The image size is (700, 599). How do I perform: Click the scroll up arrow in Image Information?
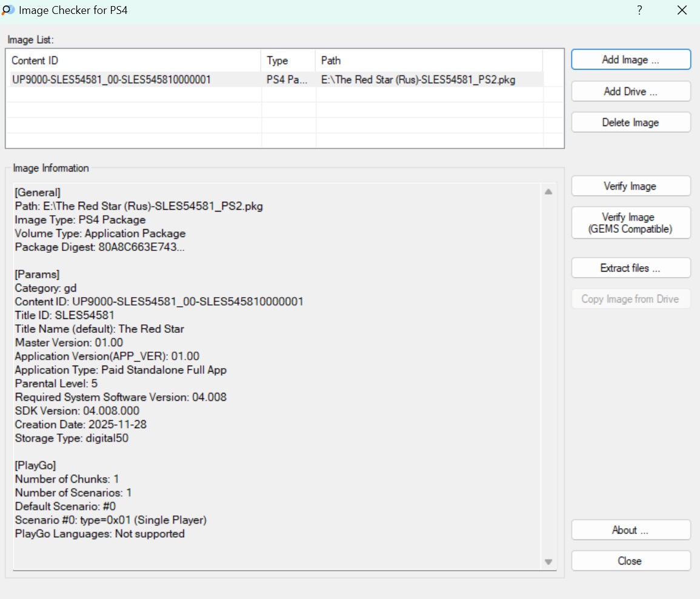click(548, 192)
